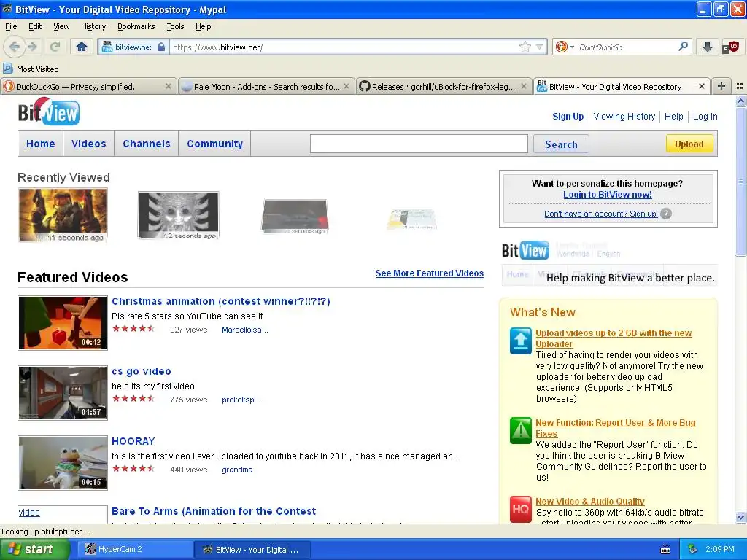
Task: Open the Videos navigation tab
Action: [88, 144]
